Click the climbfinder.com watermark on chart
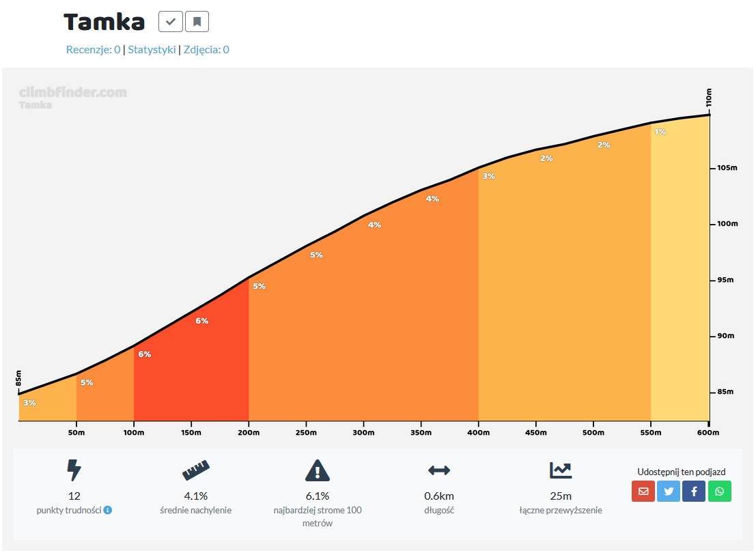This screenshot has width=756, height=555. 73,93
